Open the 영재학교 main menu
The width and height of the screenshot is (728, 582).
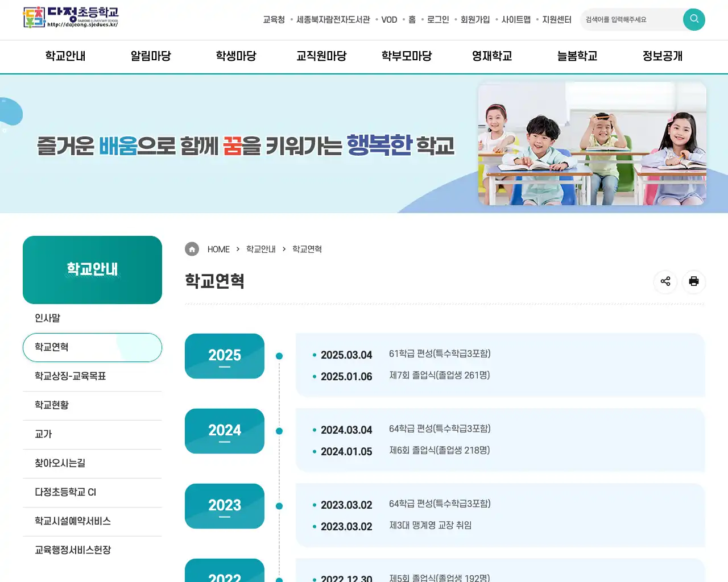point(492,56)
